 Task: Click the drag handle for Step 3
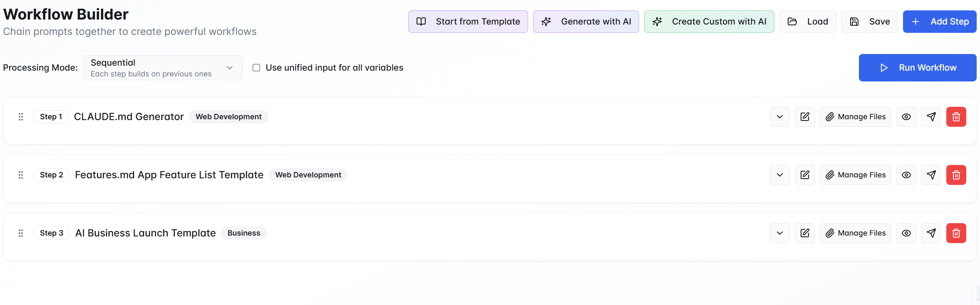pyautogui.click(x=21, y=233)
